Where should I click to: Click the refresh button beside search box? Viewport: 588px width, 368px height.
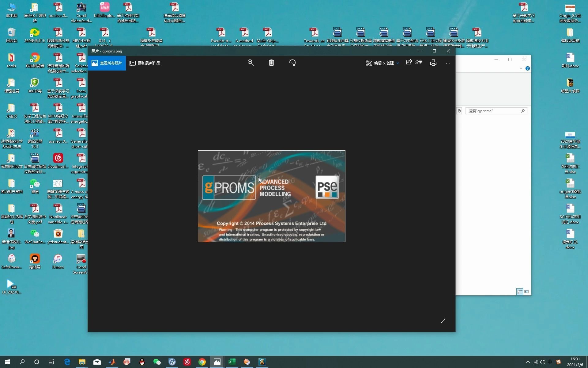click(459, 111)
